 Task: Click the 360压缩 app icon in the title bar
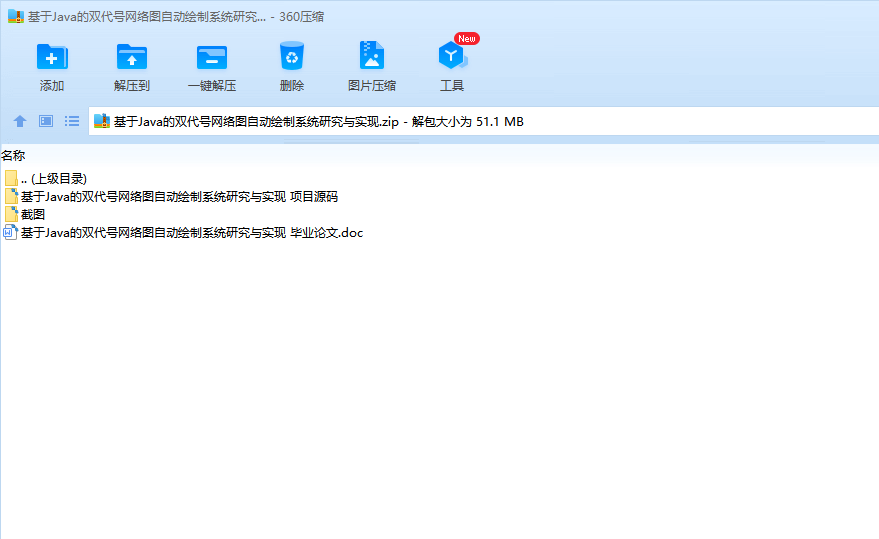16,16
